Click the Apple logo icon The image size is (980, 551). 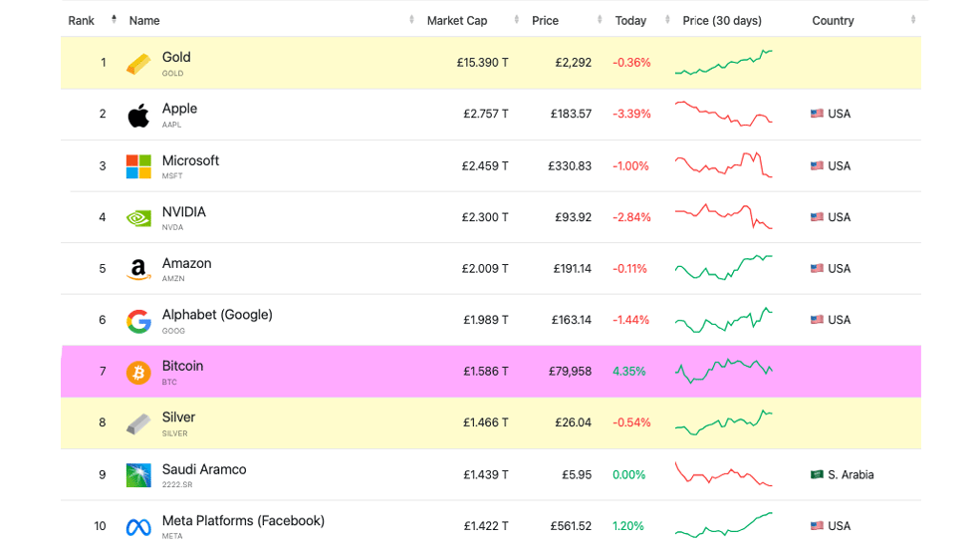[x=138, y=115]
